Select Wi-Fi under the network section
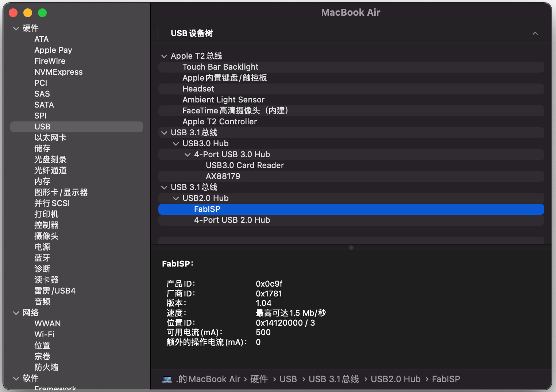Viewport: 556px width, 392px height. [x=44, y=335]
